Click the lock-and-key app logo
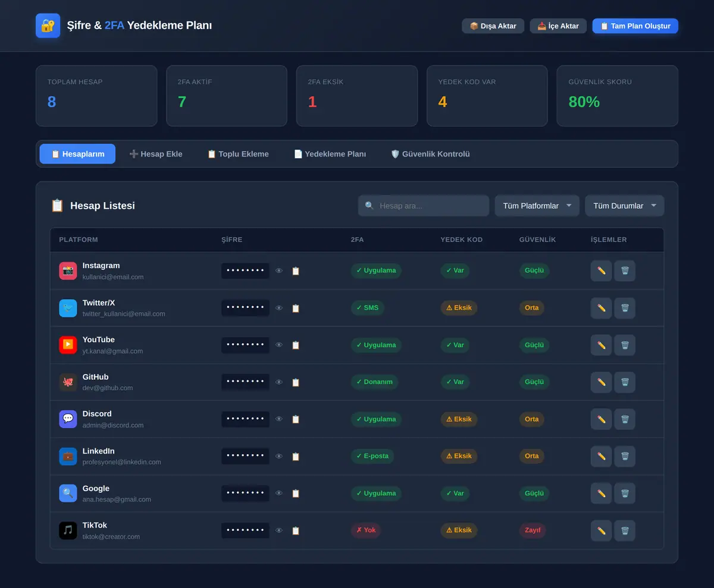Viewport: 714px width, 588px height. 48,26
